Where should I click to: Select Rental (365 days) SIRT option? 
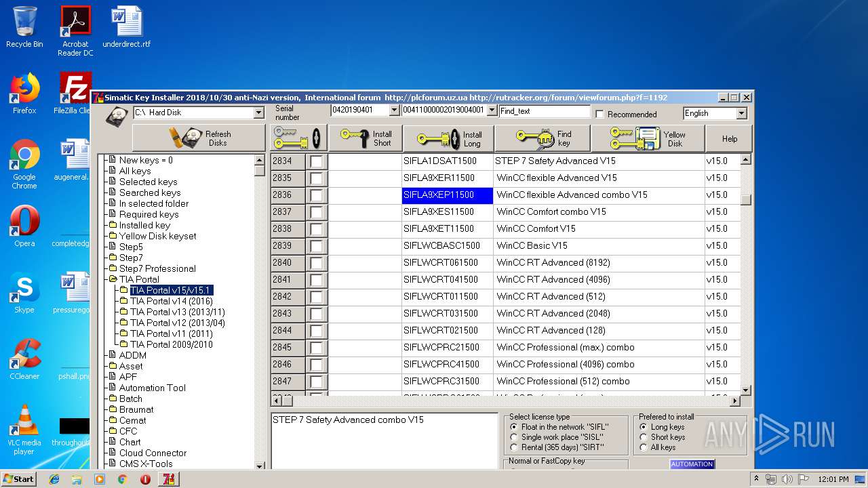click(x=515, y=447)
